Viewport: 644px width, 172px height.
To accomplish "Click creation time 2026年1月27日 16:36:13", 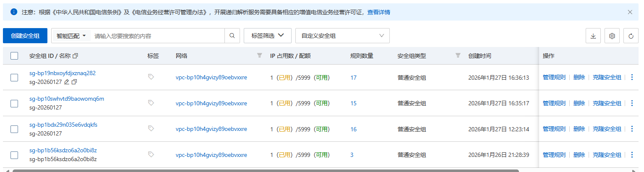I will click(499, 78).
